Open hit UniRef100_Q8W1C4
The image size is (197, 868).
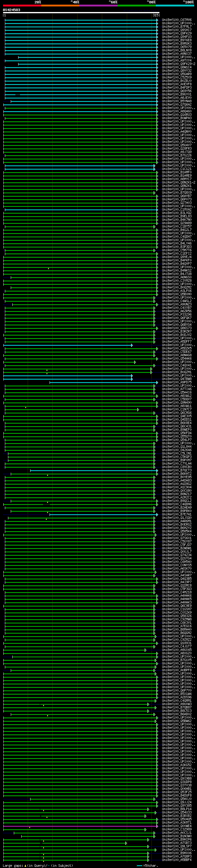[x=176, y=67]
